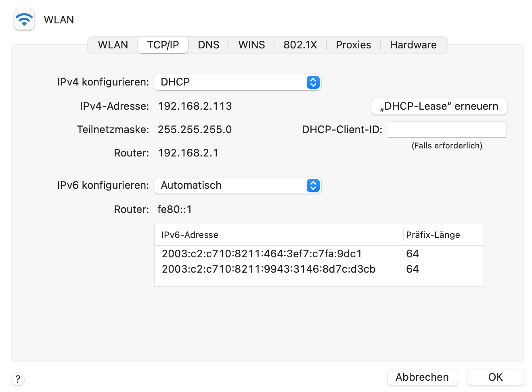Viewport: 532px width, 392px height.
Task: Switch to the WLAN tab
Action: point(113,45)
